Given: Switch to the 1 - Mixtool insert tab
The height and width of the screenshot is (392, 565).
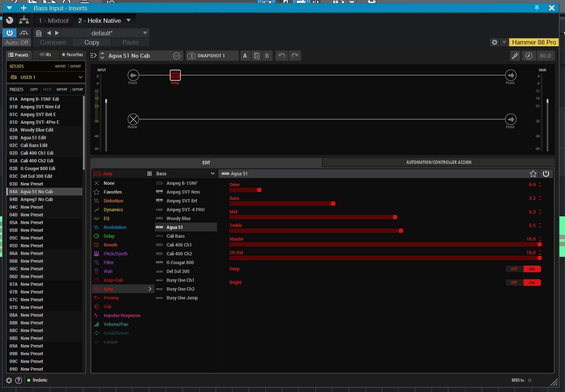Looking at the screenshot, I should click(x=53, y=21).
